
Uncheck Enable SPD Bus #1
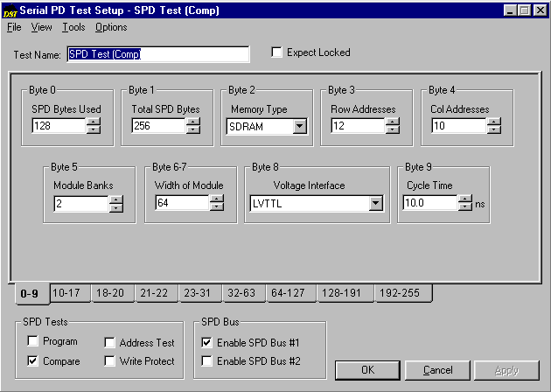click(x=207, y=343)
